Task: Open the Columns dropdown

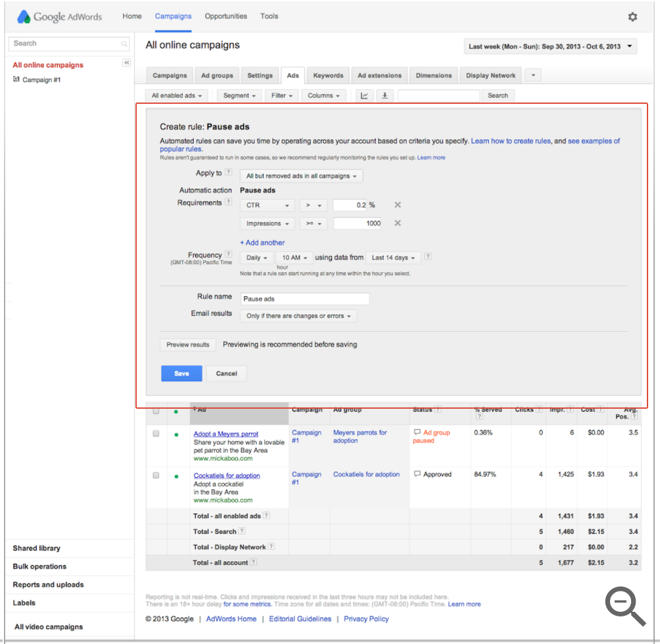Action: (323, 95)
